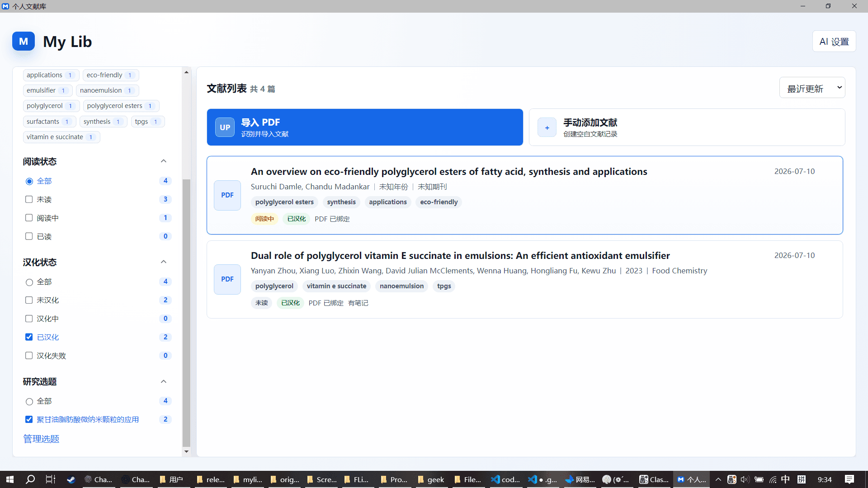Click the 有笔记 label on second paper
This screenshot has height=488, width=868.
[x=358, y=303]
